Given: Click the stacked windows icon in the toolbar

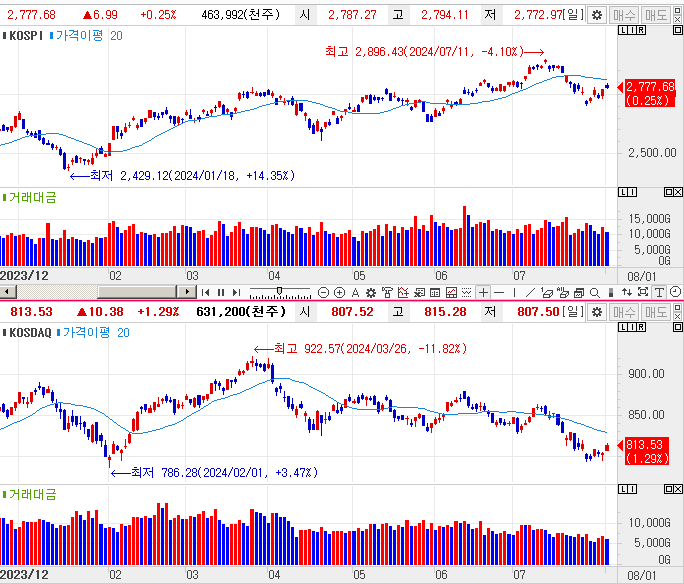Looking at the screenshot, I should (579, 293).
